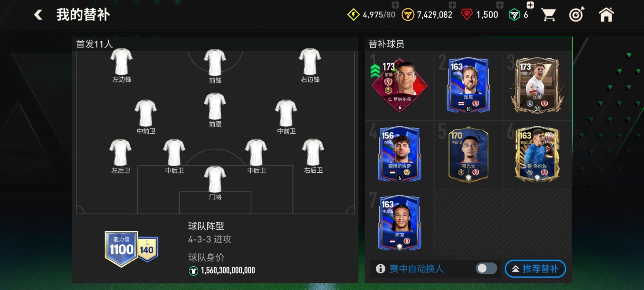Add red gems using plus icon

(x=500, y=5)
